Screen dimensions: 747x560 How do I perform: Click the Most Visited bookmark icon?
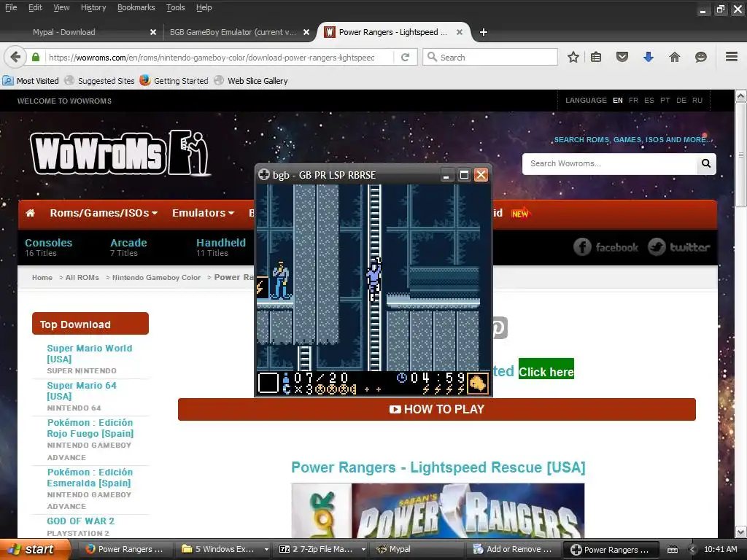coord(8,80)
